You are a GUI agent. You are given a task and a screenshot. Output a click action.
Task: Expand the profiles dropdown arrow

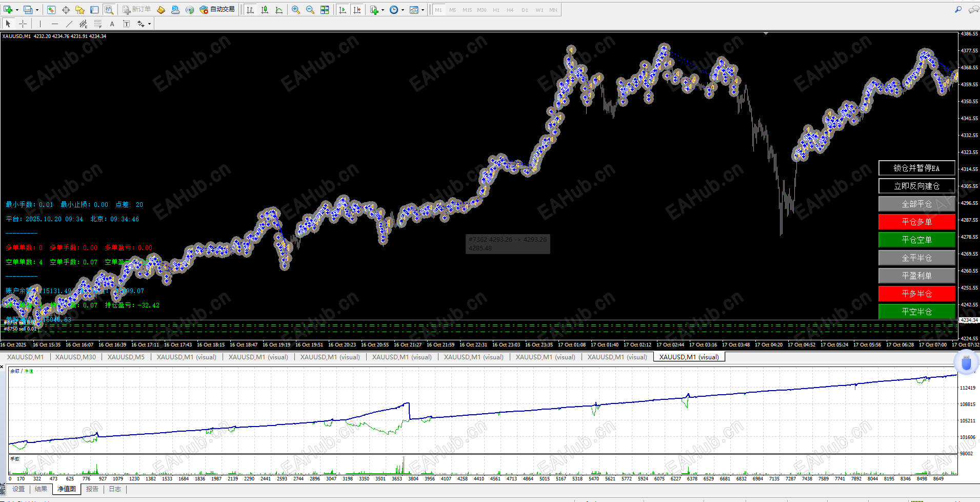37,10
